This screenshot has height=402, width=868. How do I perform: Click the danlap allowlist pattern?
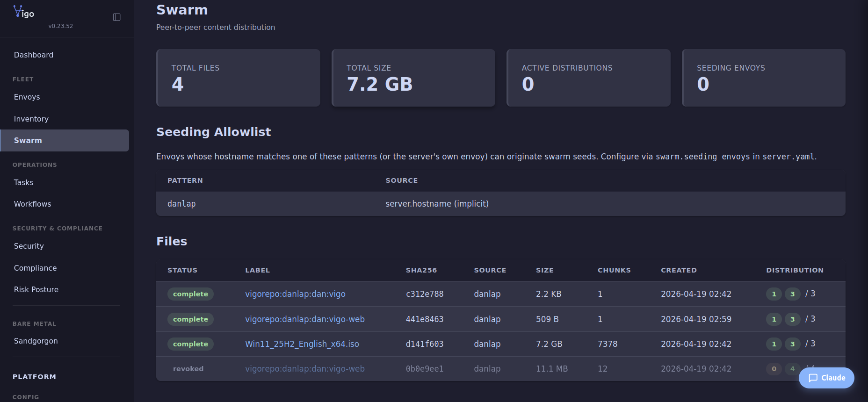(x=181, y=204)
